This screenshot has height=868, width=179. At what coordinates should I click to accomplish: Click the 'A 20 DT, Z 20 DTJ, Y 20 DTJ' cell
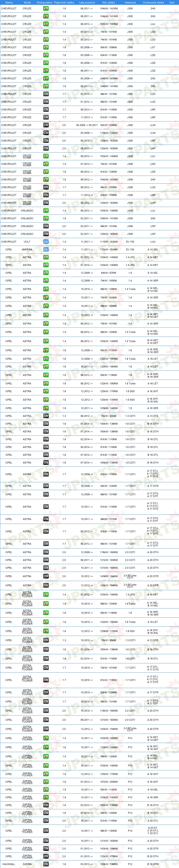pyautogui.click(x=153, y=830)
